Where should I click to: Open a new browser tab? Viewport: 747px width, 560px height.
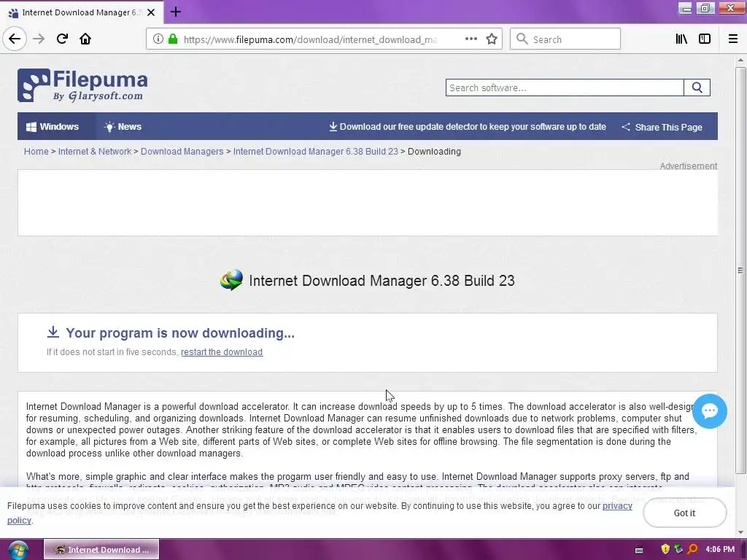(175, 12)
